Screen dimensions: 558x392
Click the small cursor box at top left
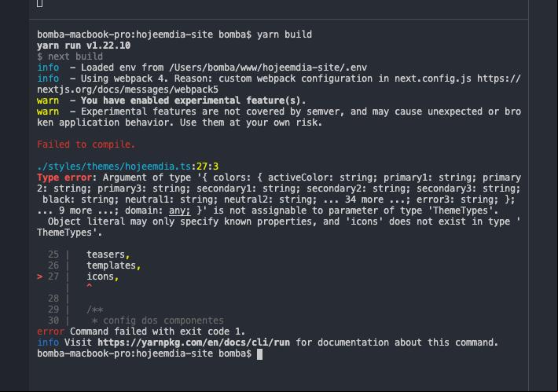tap(40, 3)
